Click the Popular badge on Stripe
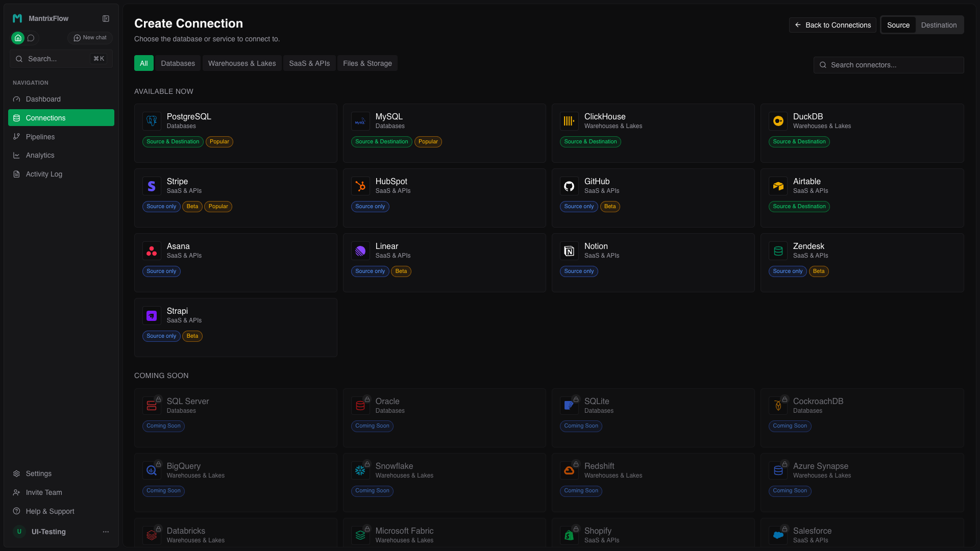Image resolution: width=980 pixels, height=551 pixels. (218, 207)
